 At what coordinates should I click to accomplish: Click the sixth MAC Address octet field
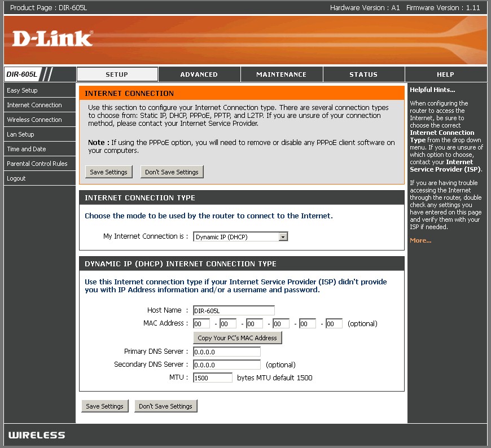click(334, 324)
